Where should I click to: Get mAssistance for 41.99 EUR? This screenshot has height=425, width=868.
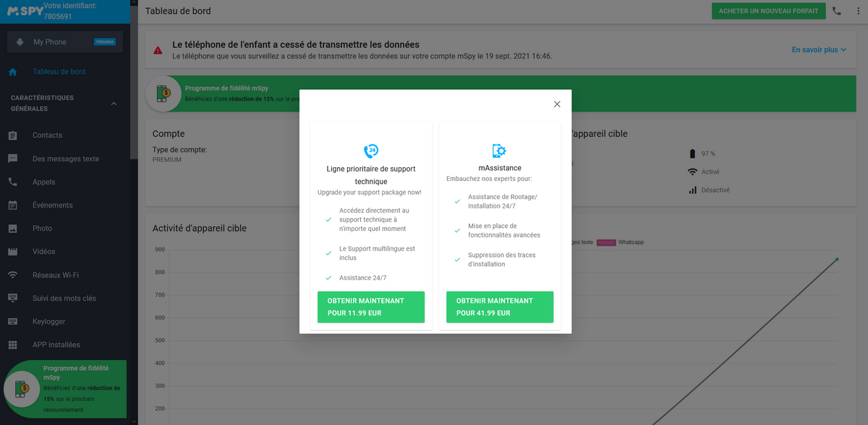(500, 307)
